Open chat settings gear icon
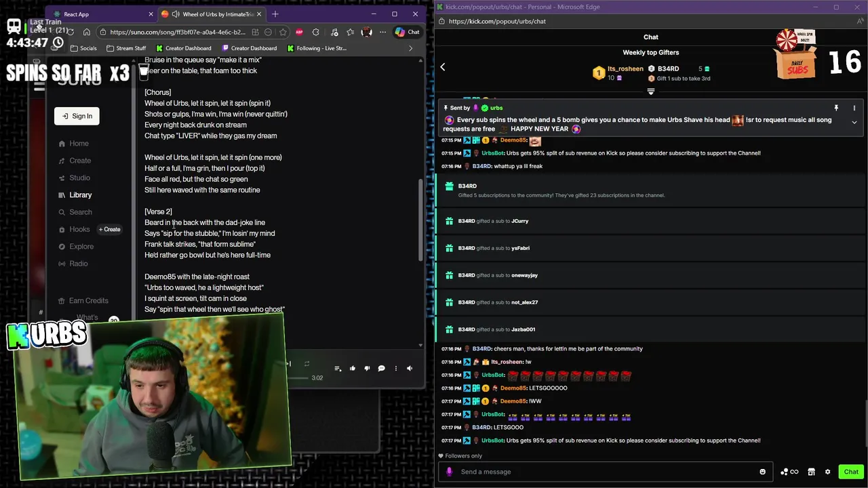Screen dimensions: 868x488 [828, 472]
